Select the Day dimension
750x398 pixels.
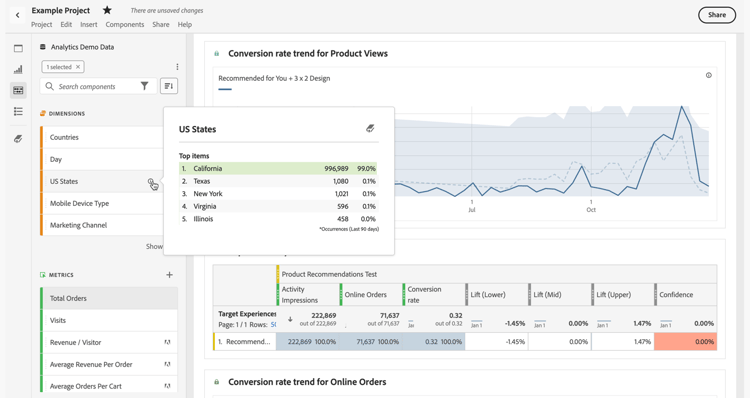[102, 159]
